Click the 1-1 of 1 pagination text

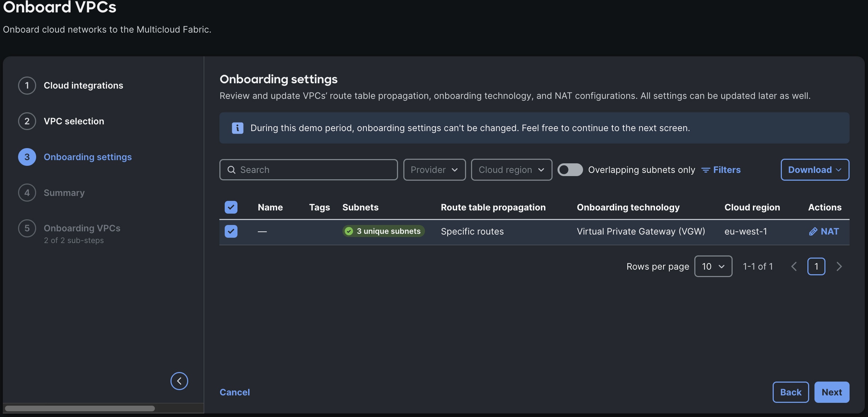tap(758, 266)
